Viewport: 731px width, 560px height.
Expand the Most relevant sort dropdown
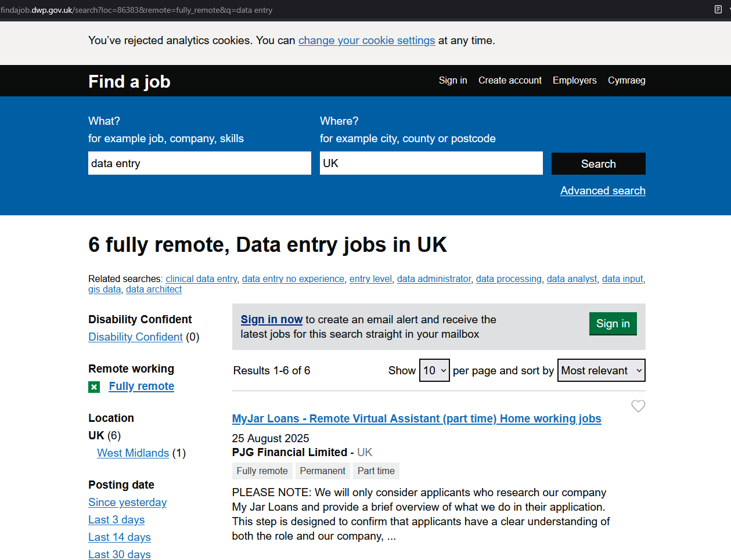[601, 370]
